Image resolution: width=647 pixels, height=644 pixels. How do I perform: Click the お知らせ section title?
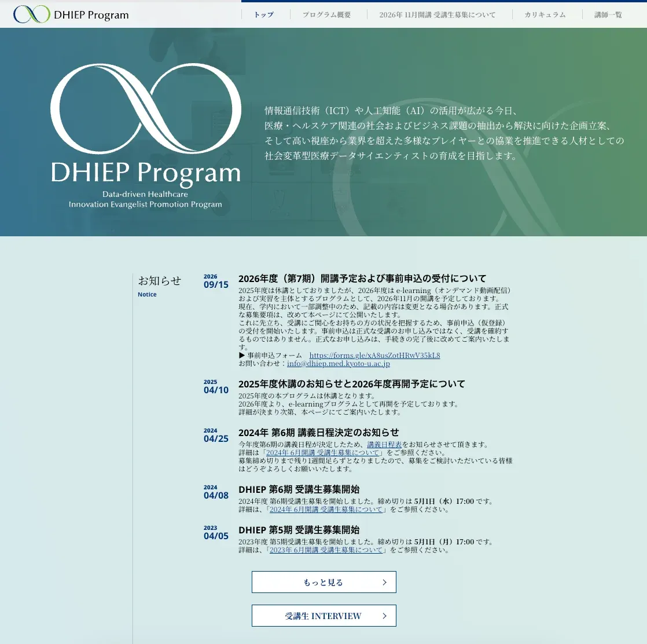pyautogui.click(x=159, y=281)
